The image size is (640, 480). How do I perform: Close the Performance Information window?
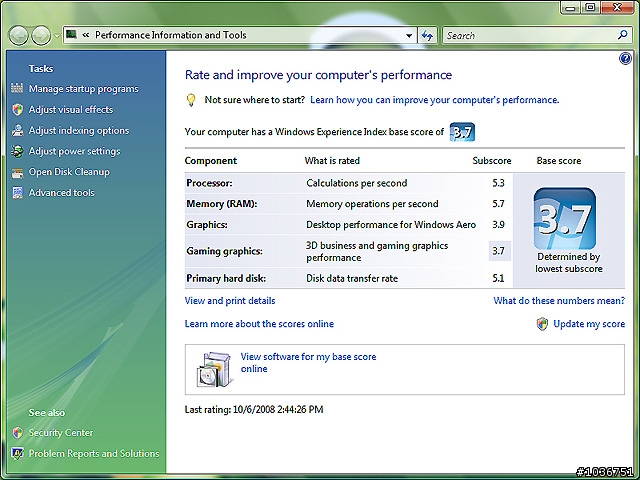coord(618,7)
